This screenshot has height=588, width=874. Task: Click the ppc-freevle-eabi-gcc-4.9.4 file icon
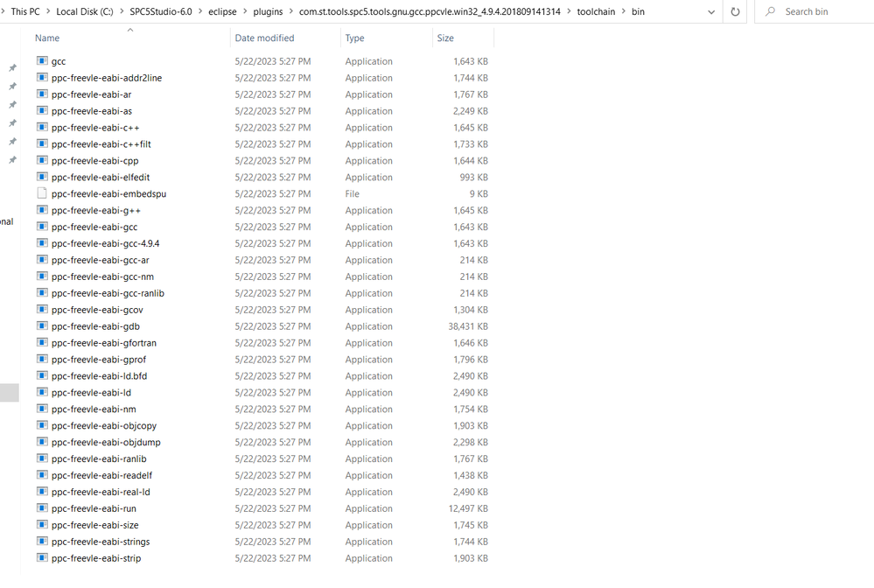(x=42, y=243)
